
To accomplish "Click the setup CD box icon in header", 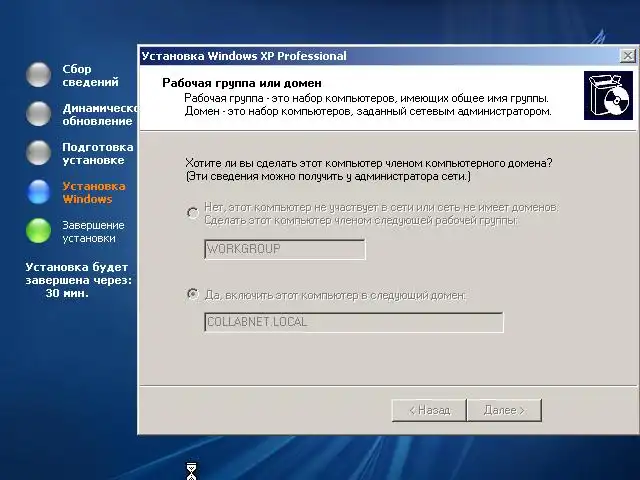I will point(608,96).
